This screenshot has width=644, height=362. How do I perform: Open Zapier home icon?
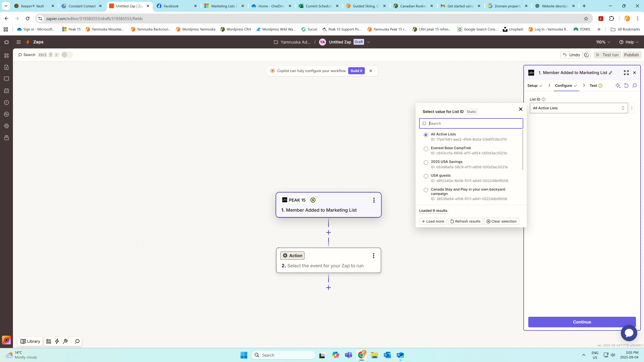tap(7, 42)
